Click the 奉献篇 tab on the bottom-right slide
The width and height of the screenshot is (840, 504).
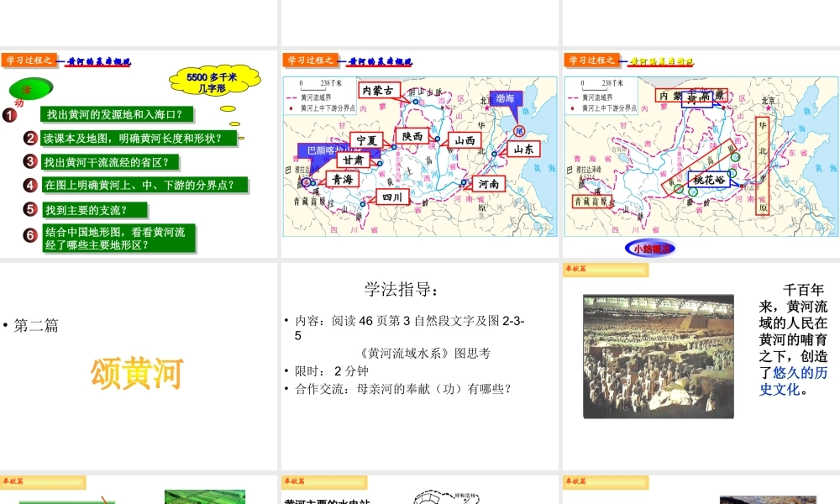606,482
